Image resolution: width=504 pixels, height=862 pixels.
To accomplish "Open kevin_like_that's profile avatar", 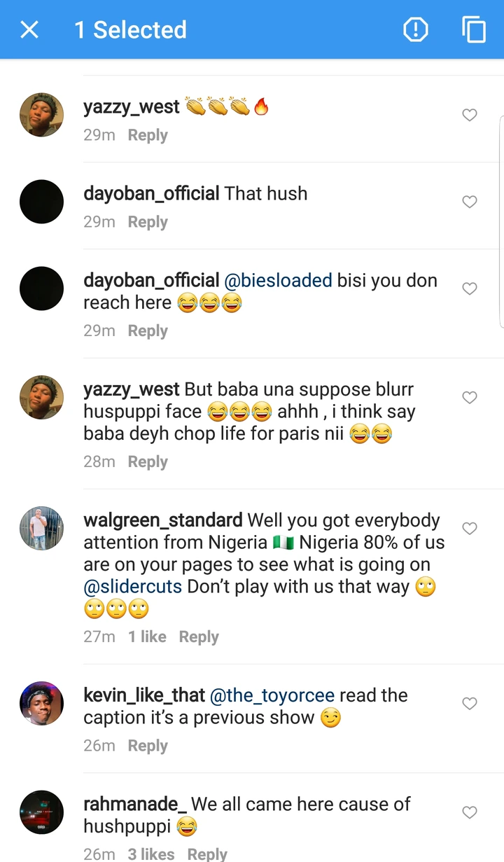I will (x=42, y=703).
